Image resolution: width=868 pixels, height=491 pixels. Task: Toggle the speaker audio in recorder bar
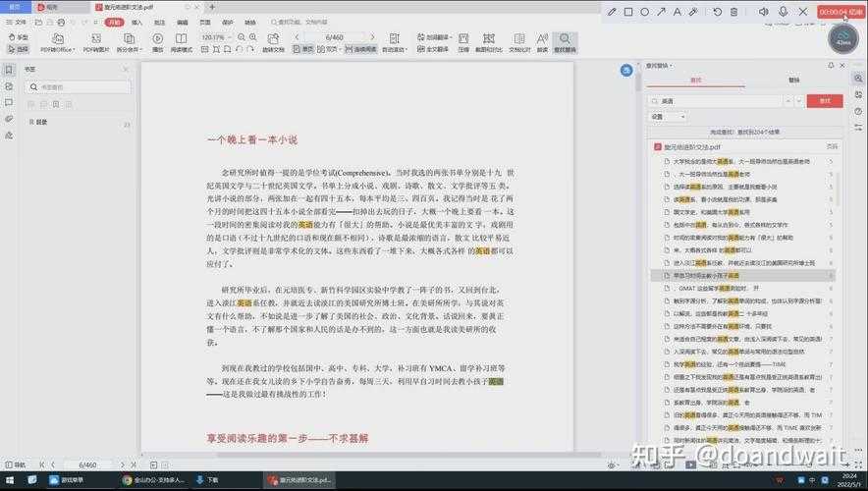pyautogui.click(x=763, y=12)
